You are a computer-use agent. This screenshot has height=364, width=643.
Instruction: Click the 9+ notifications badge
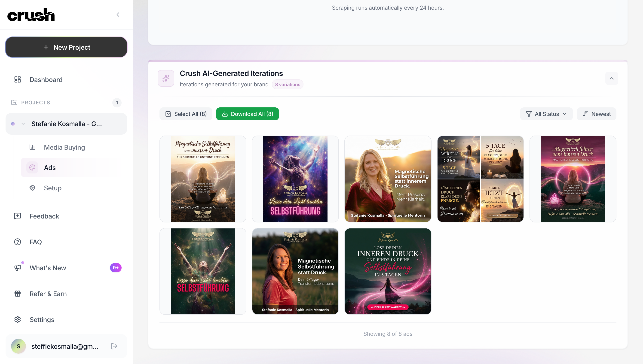coord(116,268)
